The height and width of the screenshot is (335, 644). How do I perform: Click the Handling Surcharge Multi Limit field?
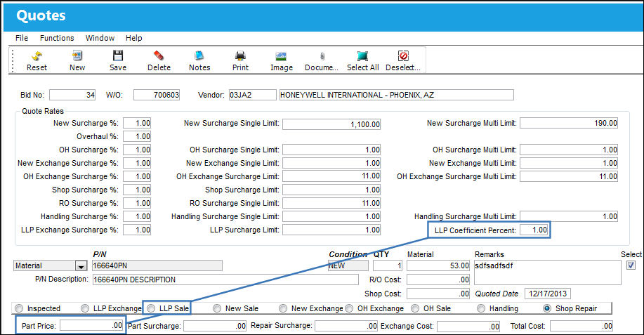pyautogui.click(x=569, y=216)
